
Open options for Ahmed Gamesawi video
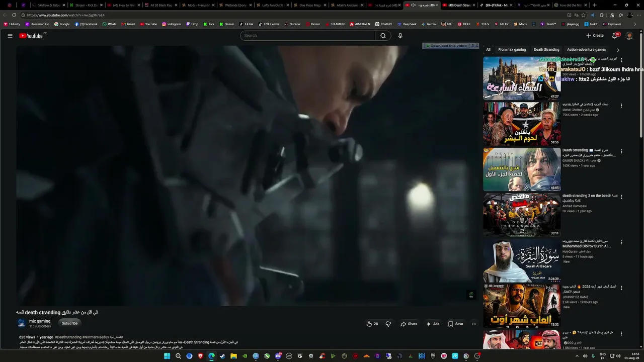621,197
